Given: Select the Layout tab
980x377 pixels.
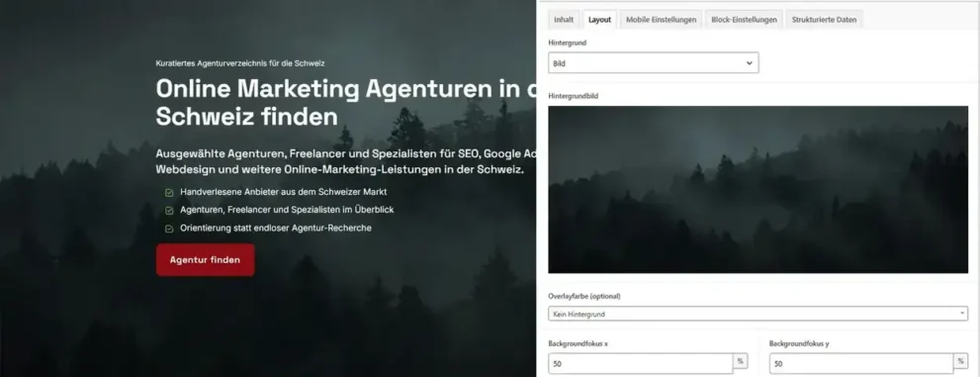Looking at the screenshot, I should pos(599,20).
